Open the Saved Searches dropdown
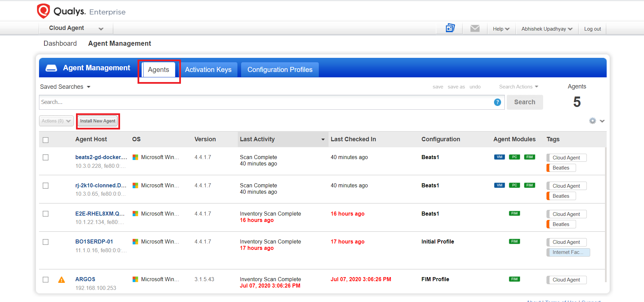The height and width of the screenshot is (302, 644). coord(65,87)
